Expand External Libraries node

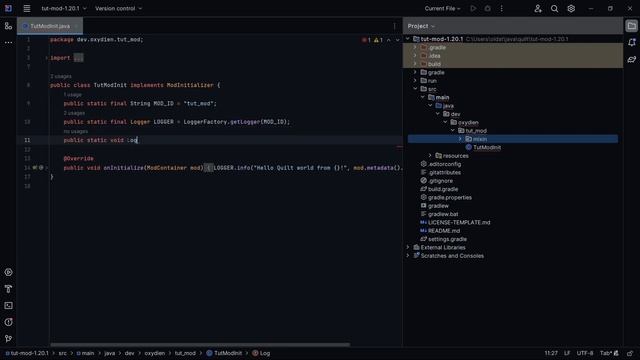(x=407, y=247)
